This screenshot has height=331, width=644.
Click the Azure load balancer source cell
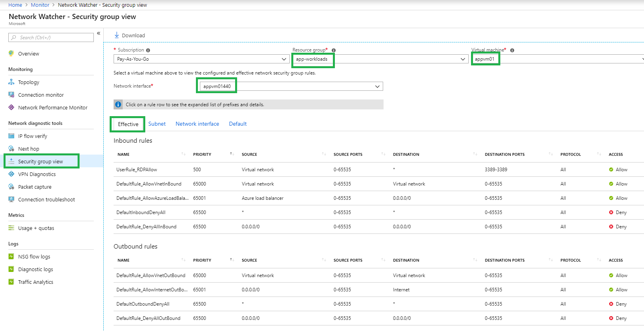(x=263, y=198)
